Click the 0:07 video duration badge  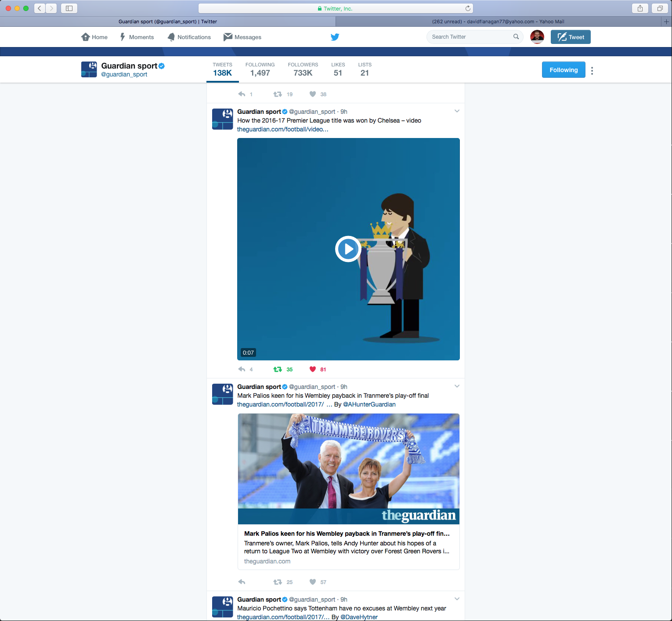pos(248,352)
